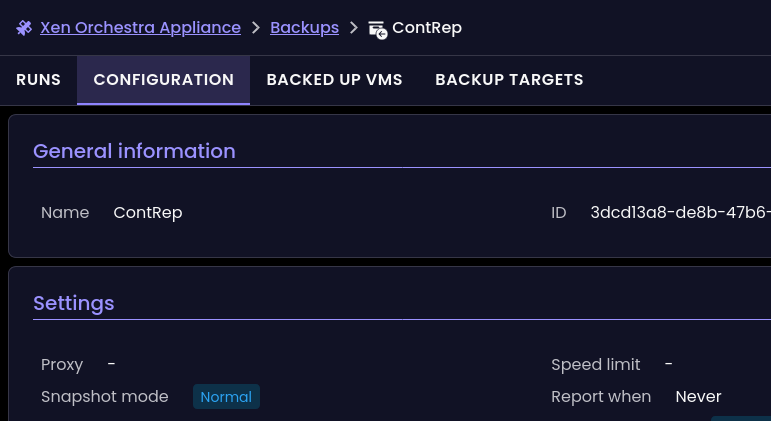Click the ContRep name value
Screen dimensions: 771x421
(x=147, y=212)
